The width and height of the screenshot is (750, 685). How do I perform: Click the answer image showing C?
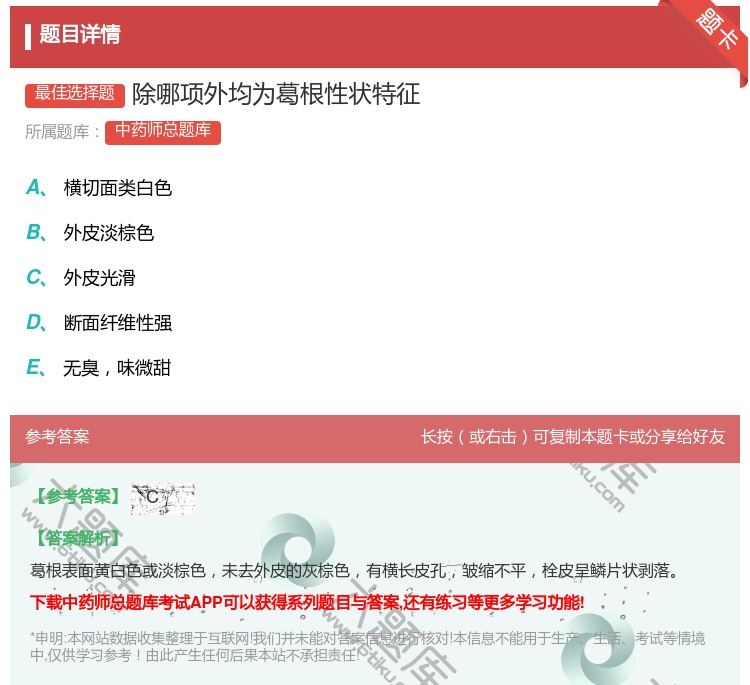[x=163, y=498]
